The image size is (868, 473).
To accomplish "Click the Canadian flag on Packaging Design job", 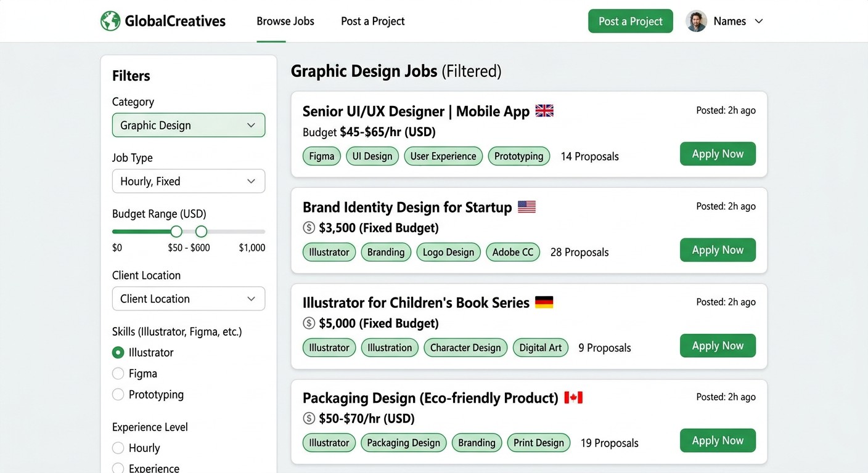I will click(x=573, y=398).
